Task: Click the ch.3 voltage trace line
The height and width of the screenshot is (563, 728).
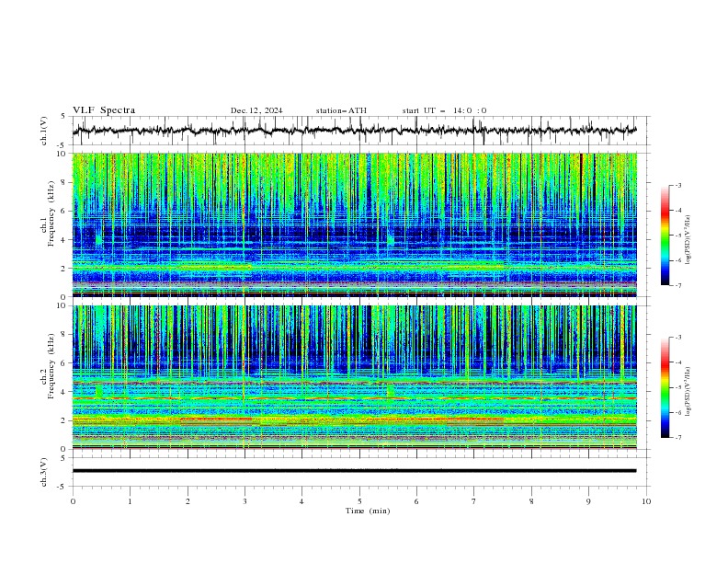Action: tap(354, 471)
